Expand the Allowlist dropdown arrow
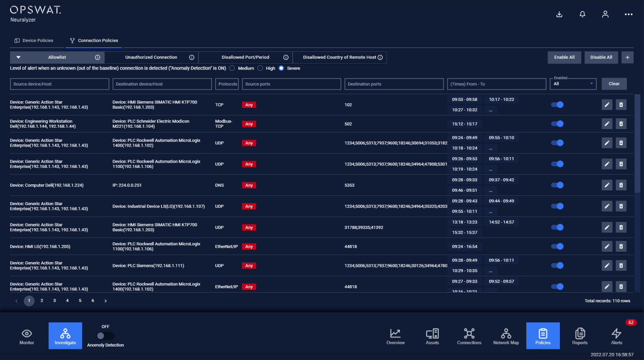Viewport: 644px width, 360px height. [18, 57]
